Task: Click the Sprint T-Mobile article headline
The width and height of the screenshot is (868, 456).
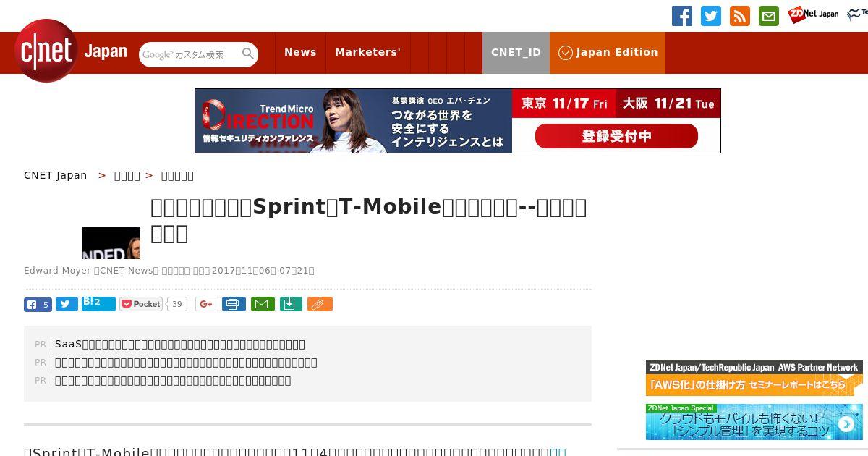Action: coord(369,219)
